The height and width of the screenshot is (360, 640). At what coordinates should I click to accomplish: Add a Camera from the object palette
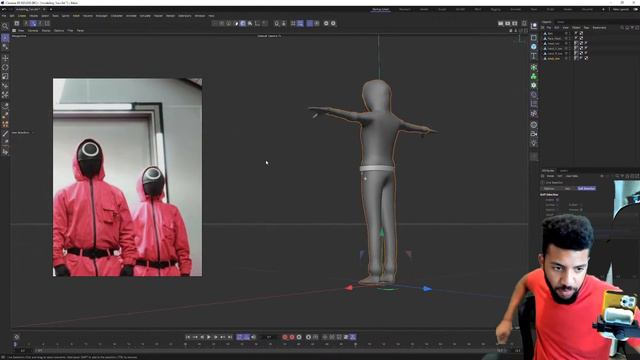[533, 134]
